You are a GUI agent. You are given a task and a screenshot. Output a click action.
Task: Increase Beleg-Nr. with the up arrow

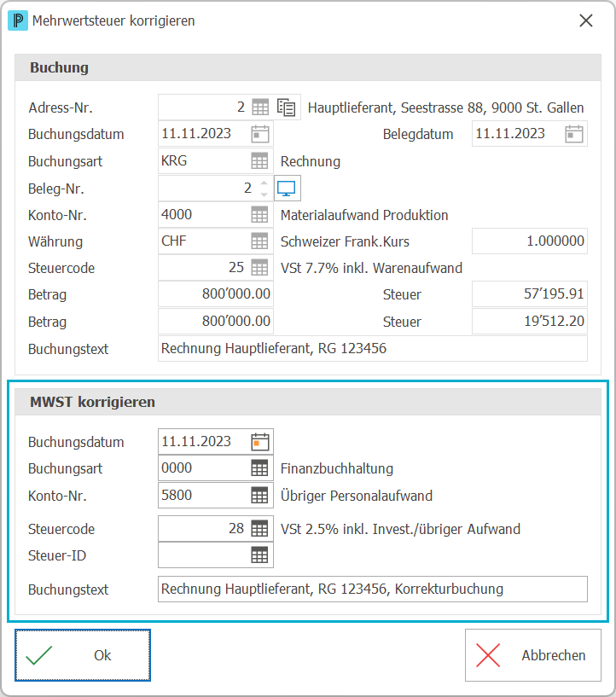tap(264, 183)
